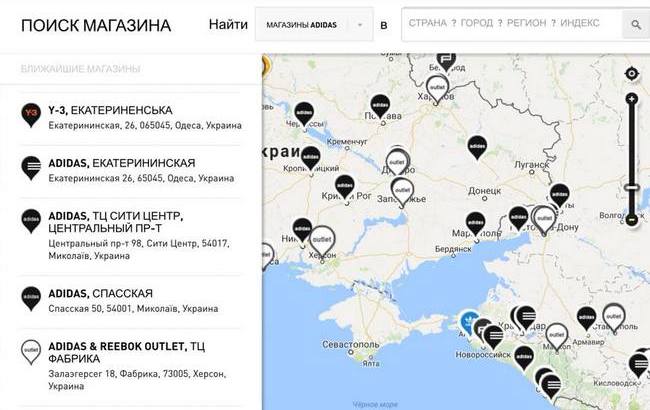The width and height of the screenshot is (650, 410).
Task: Click the location search input field
Action: tap(512, 23)
